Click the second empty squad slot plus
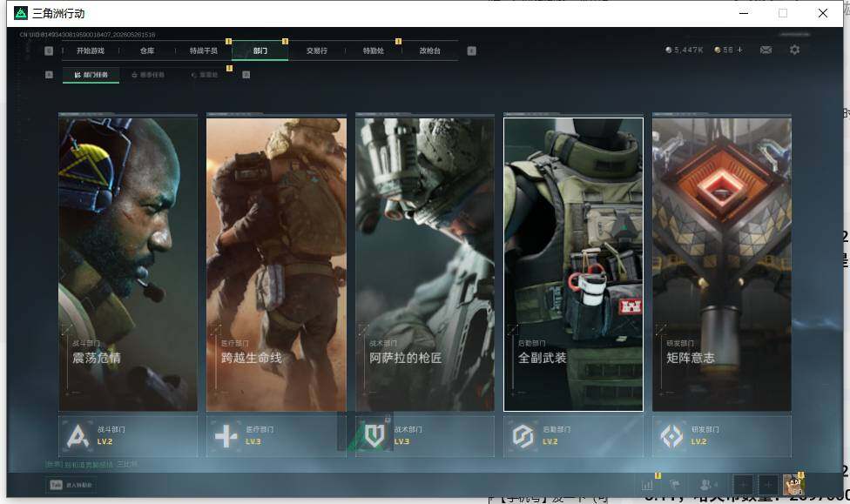 tap(768, 485)
